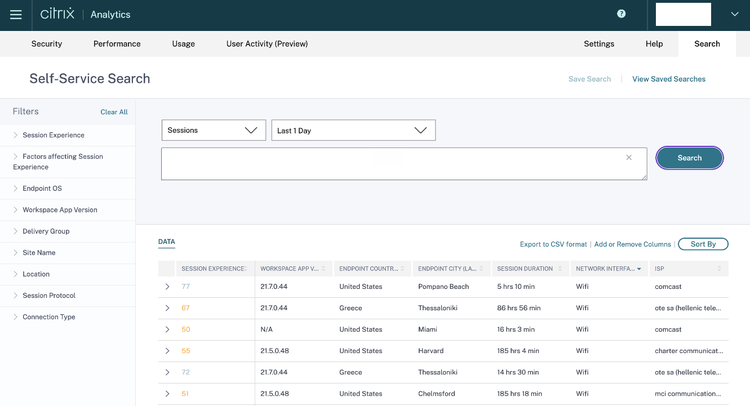Select the Search tab
Viewport: 750px width, 406px height.
point(707,44)
